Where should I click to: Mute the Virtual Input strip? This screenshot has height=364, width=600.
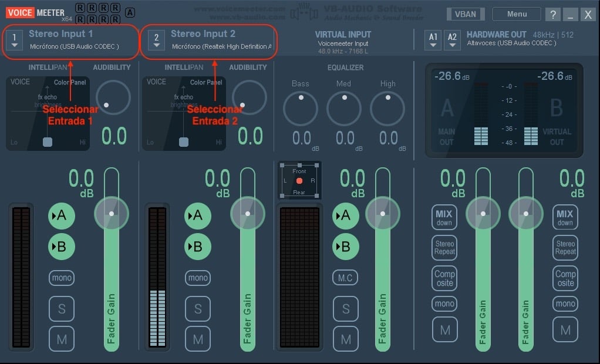click(x=346, y=339)
